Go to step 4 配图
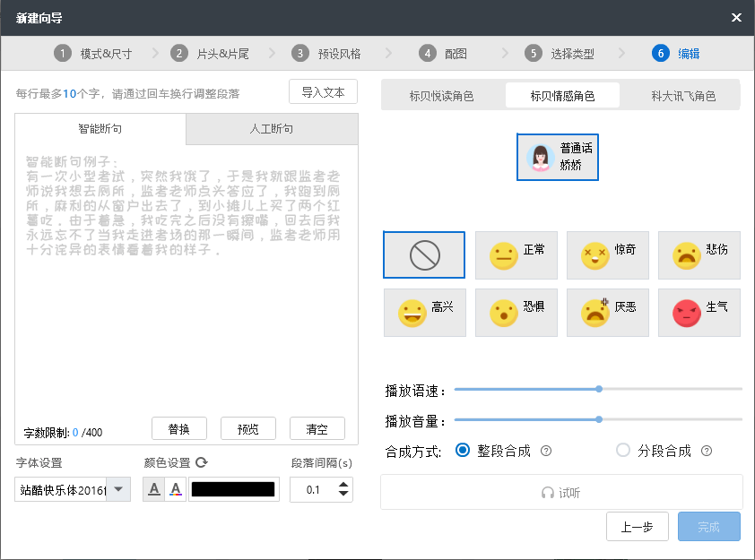Image resolution: width=755 pixels, height=560 pixels. coord(443,54)
